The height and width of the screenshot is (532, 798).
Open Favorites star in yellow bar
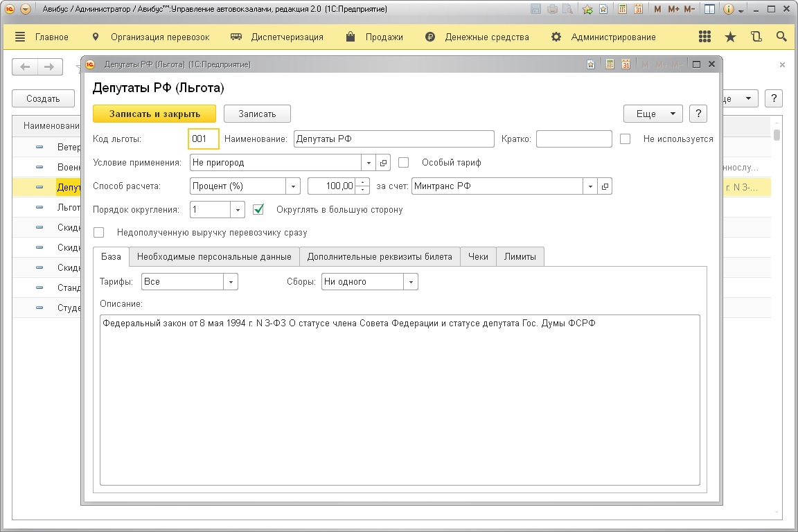click(x=730, y=37)
